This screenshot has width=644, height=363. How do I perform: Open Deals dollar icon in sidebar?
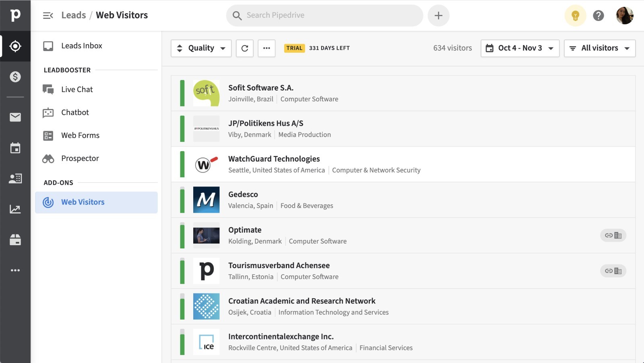tap(15, 77)
